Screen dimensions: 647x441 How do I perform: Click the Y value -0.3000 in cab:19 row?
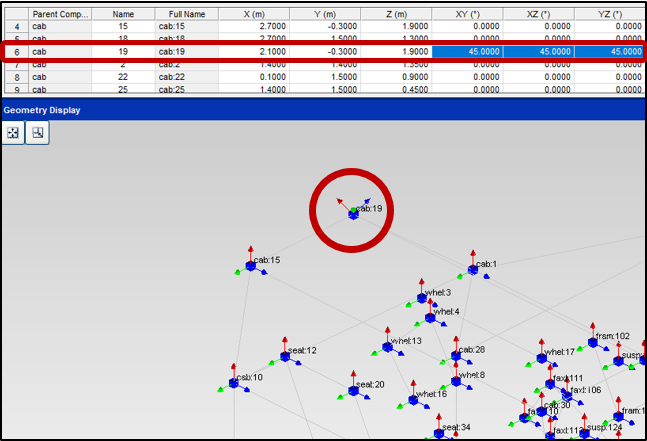(x=325, y=52)
